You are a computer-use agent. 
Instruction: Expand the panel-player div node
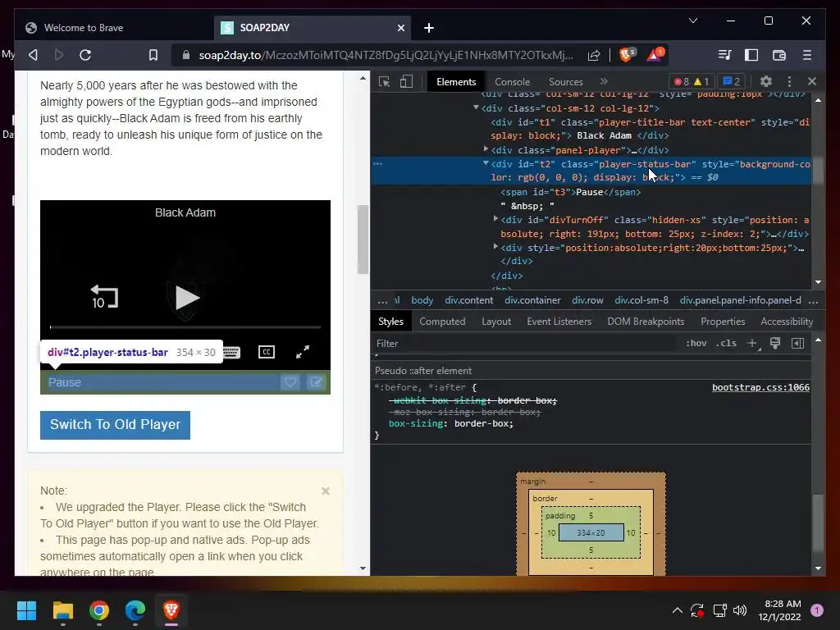[x=486, y=149]
